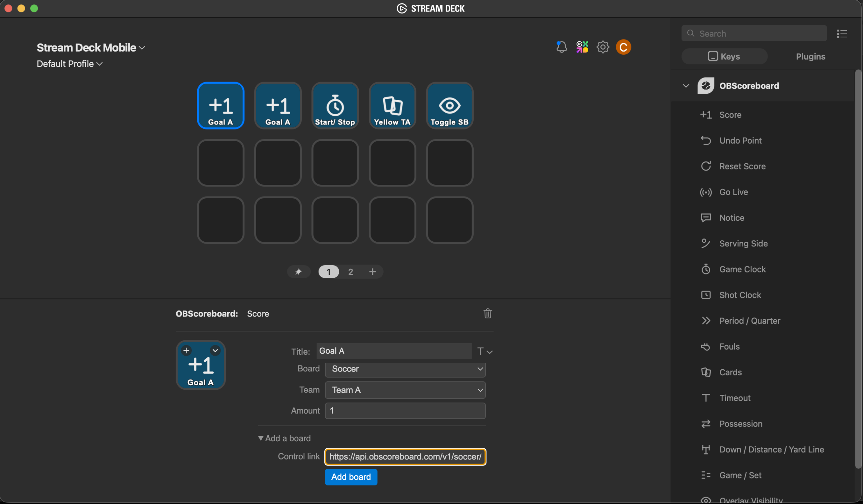Open the Default Profile dropdown

pyautogui.click(x=69, y=64)
